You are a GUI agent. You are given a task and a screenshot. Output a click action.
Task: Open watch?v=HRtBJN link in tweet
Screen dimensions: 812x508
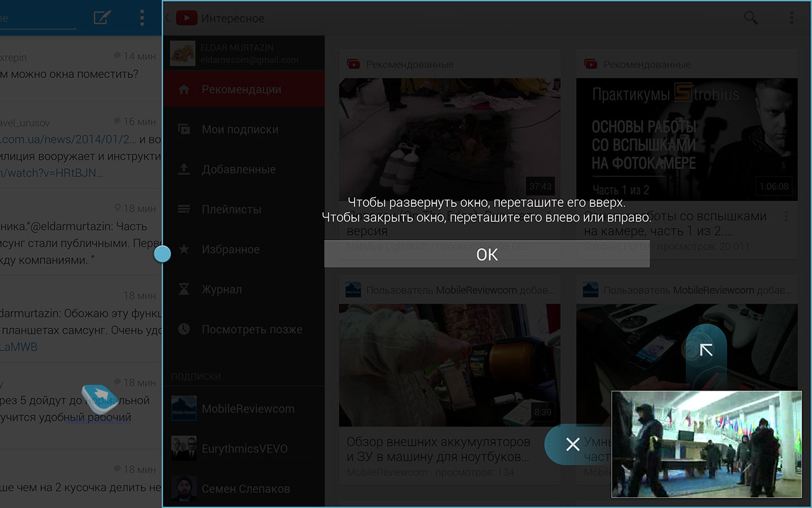coord(51,173)
